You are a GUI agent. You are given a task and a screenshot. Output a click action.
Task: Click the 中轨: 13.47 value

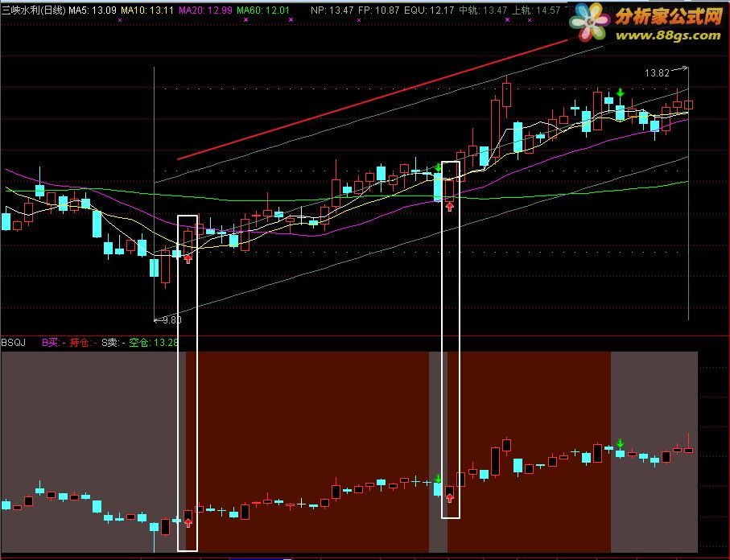click(483, 10)
